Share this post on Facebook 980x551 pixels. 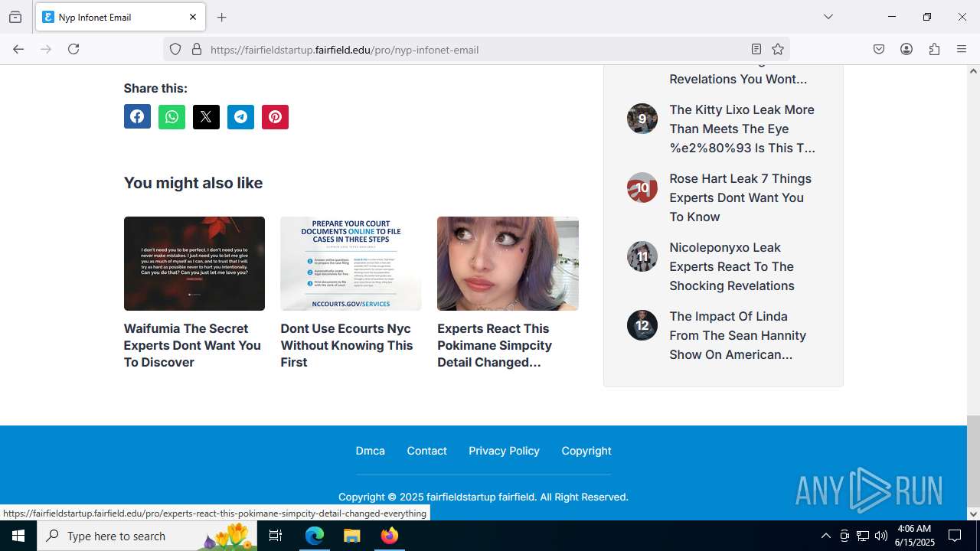pos(137,116)
